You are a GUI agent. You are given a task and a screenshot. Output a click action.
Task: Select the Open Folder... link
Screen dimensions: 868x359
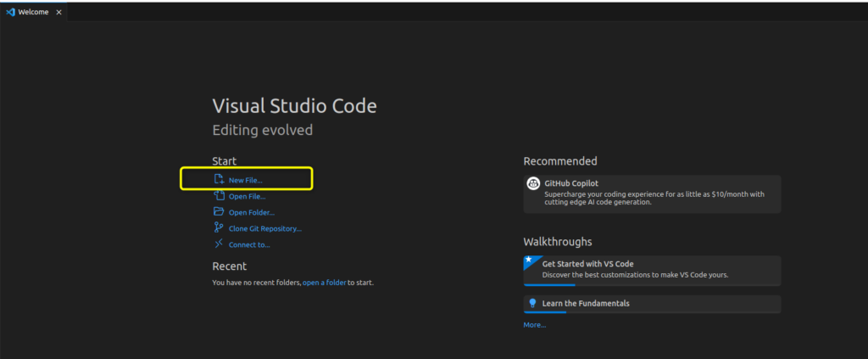pos(251,213)
